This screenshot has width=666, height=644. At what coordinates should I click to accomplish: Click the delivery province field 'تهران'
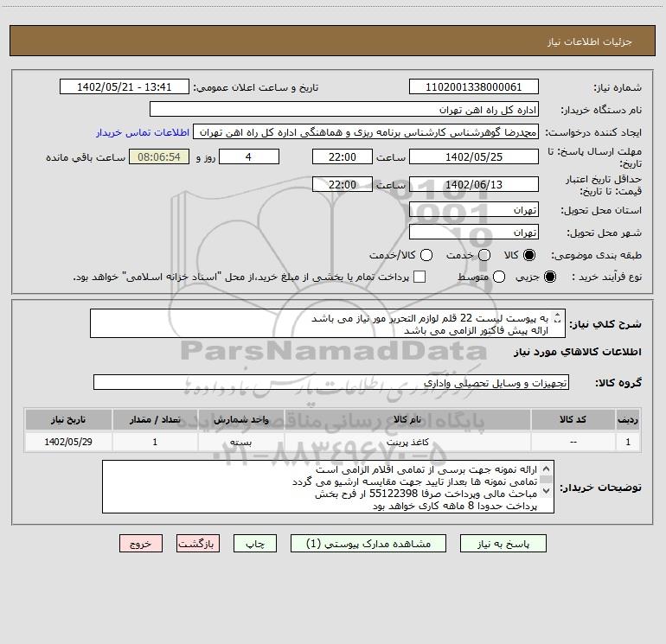tap(474, 210)
